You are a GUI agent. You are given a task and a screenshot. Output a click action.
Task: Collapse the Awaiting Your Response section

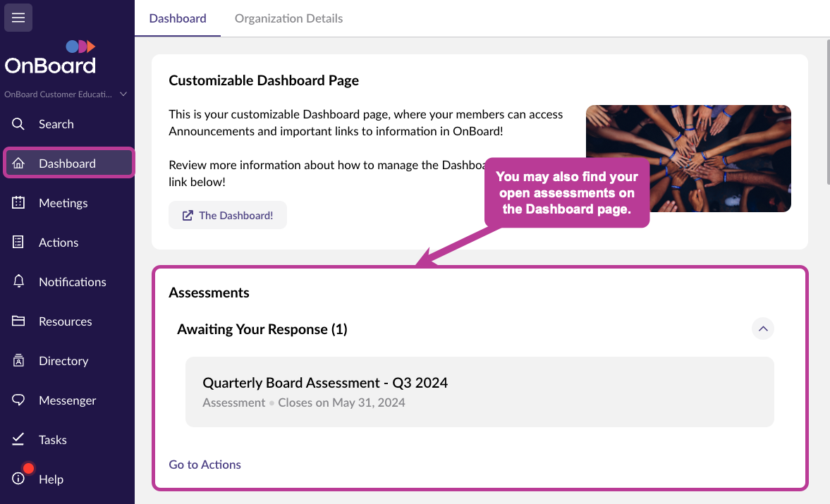[763, 328]
